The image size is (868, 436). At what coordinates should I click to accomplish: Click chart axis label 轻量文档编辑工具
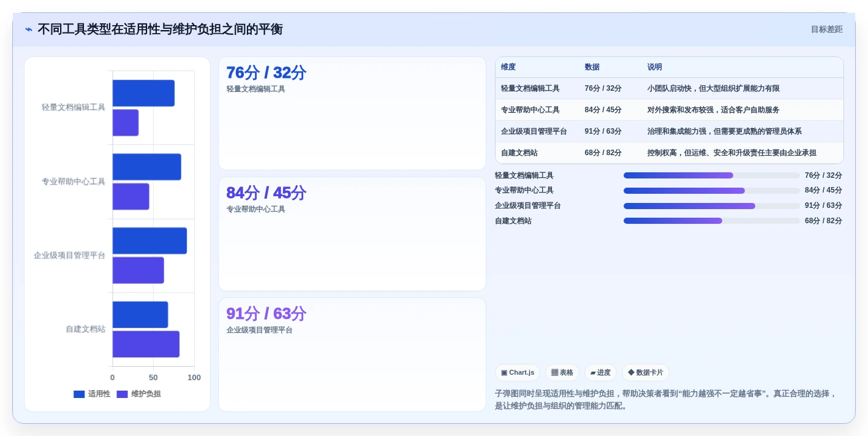pyautogui.click(x=74, y=107)
